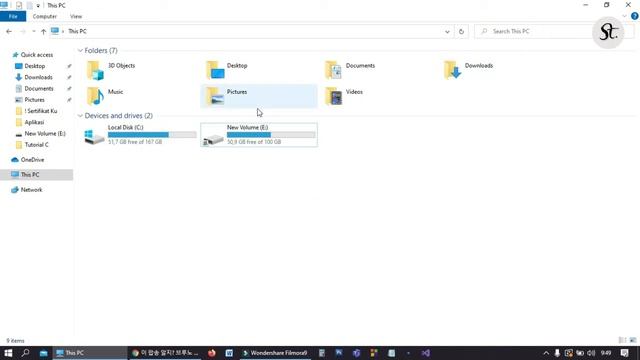Click the This PC address bar path

tap(78, 31)
